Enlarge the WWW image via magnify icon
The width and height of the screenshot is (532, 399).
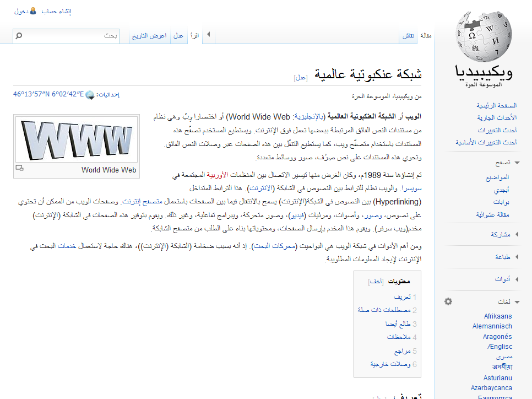click(x=20, y=168)
